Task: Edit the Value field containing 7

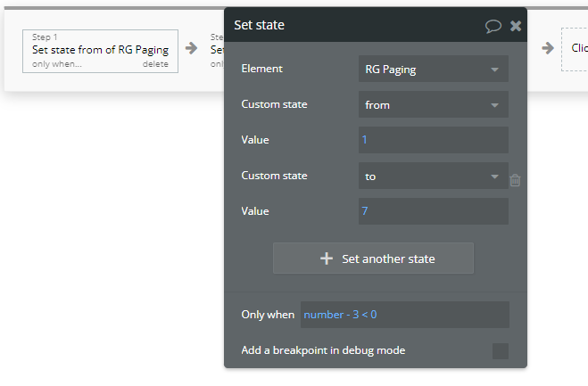Action: tap(433, 211)
